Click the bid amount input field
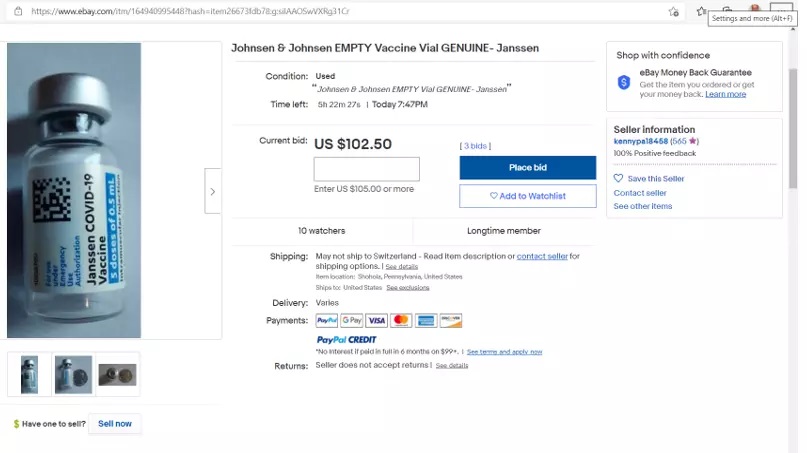807x453 pixels. [x=366, y=169]
